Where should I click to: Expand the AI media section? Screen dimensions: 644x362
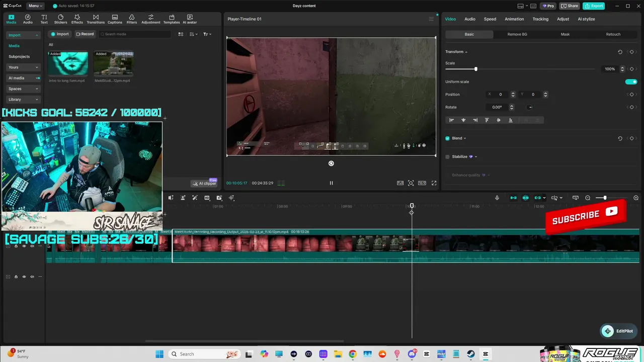pos(23,78)
